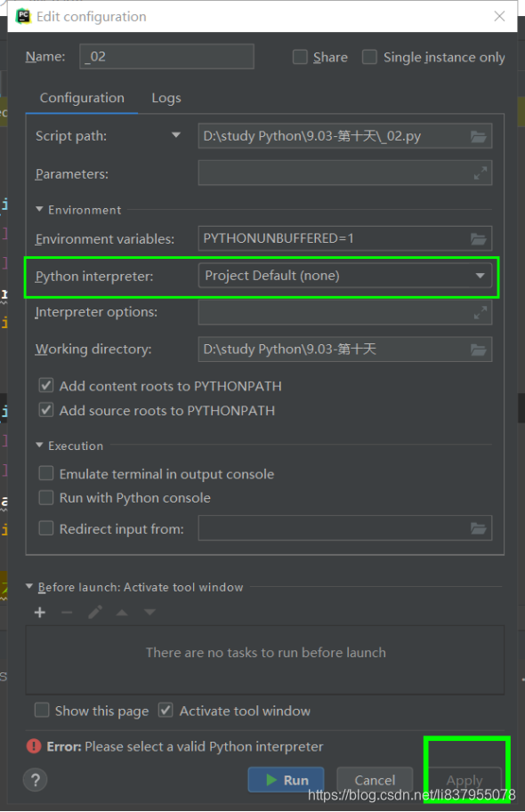Uncheck Add content roots to PYTHONPATH
Screen dimensions: 525x812
[x=45, y=385]
